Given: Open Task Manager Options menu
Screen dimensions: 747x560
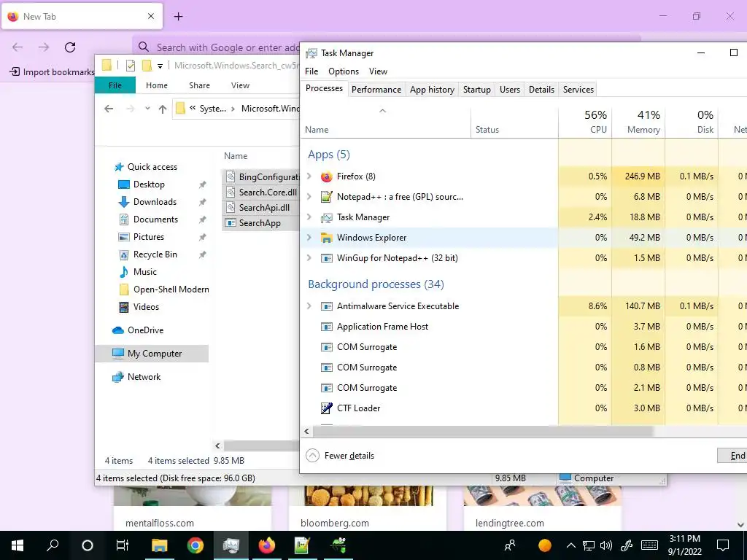Looking at the screenshot, I should click(344, 71).
